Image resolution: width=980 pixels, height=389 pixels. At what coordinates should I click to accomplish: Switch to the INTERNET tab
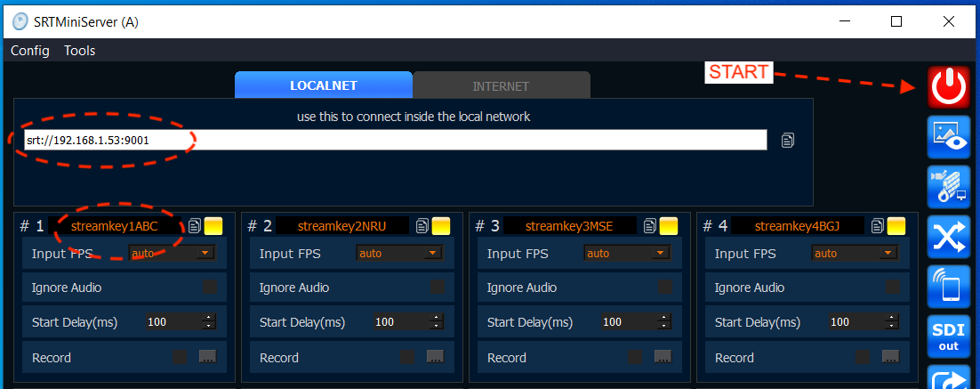(502, 85)
